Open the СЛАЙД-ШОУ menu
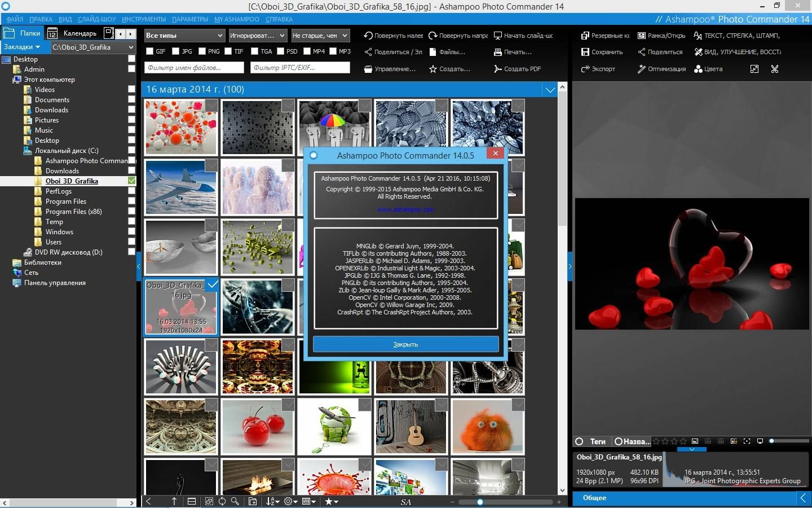 [x=97, y=19]
